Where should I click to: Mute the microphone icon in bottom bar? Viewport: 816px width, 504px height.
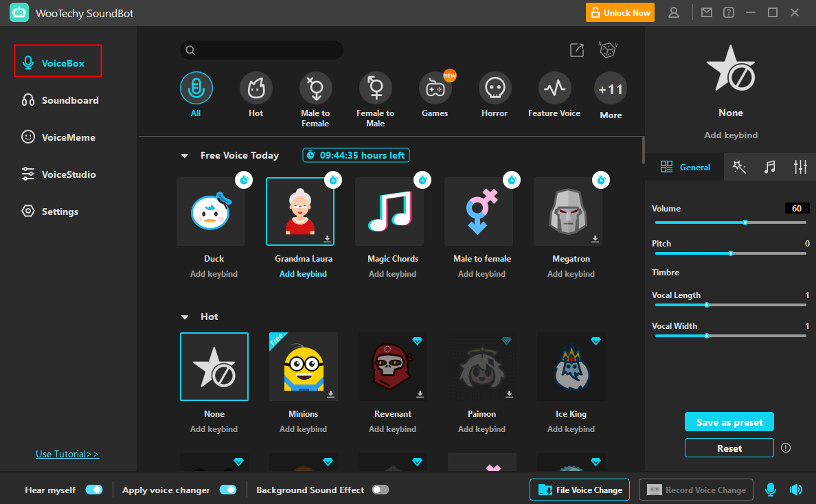click(771, 490)
